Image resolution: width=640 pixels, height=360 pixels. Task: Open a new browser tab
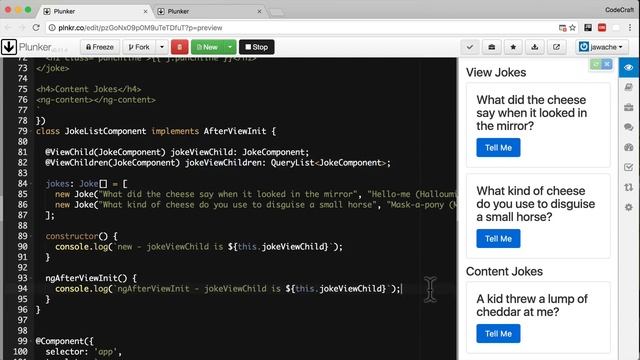(277, 12)
